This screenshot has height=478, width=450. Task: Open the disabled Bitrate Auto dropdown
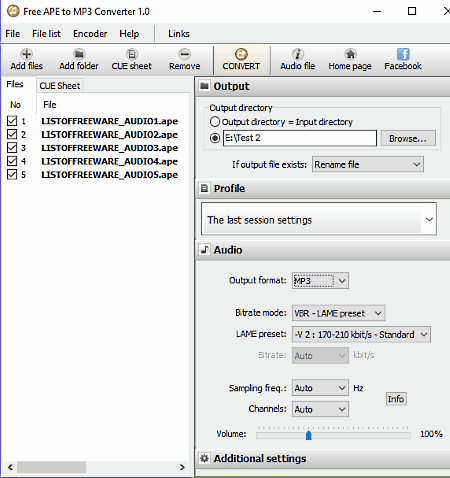[320, 356]
